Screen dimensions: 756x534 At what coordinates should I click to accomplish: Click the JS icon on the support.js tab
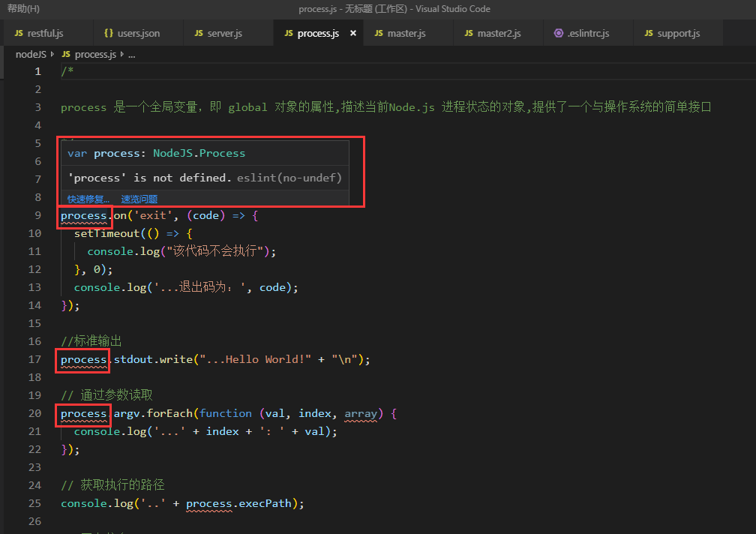[650, 33]
